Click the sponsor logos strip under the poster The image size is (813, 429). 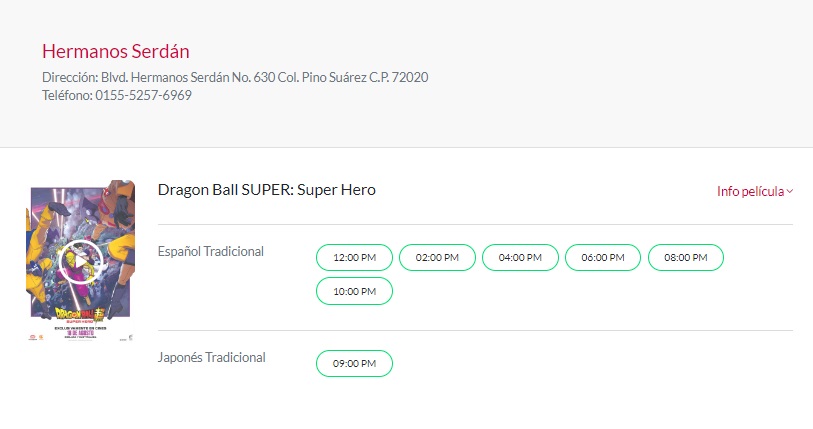point(80,337)
